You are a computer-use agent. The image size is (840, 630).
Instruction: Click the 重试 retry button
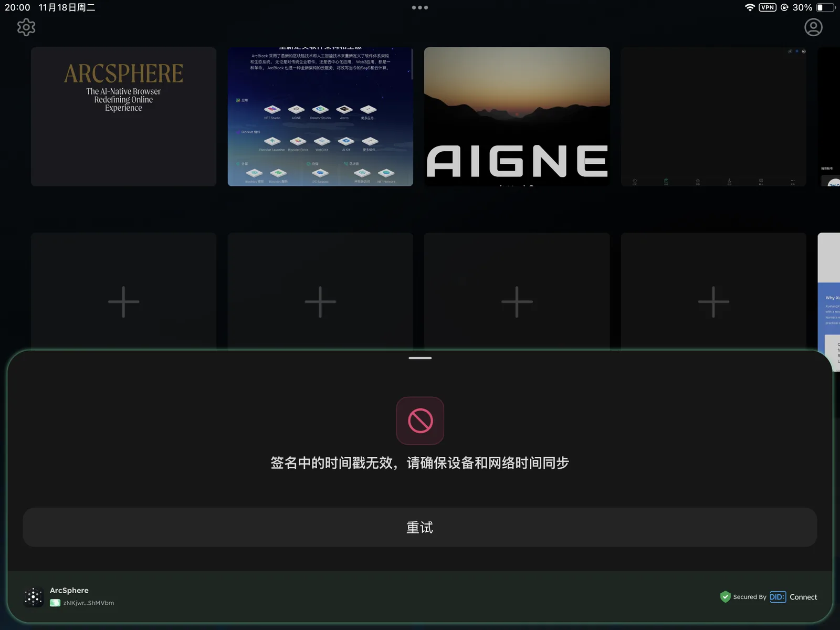point(420,527)
